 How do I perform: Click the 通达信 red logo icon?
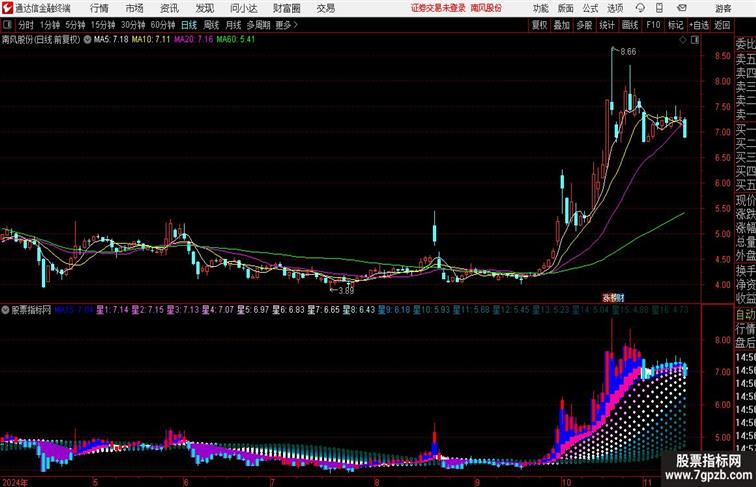(7, 8)
